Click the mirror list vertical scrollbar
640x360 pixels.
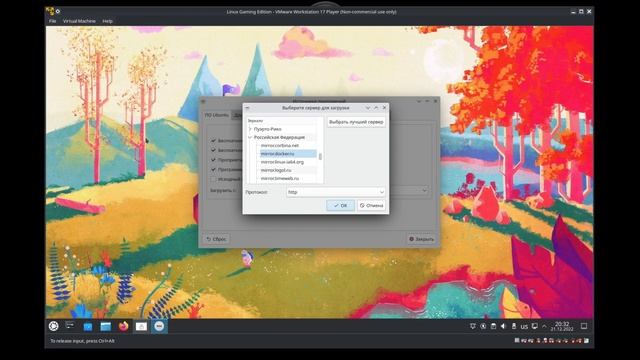320,157
